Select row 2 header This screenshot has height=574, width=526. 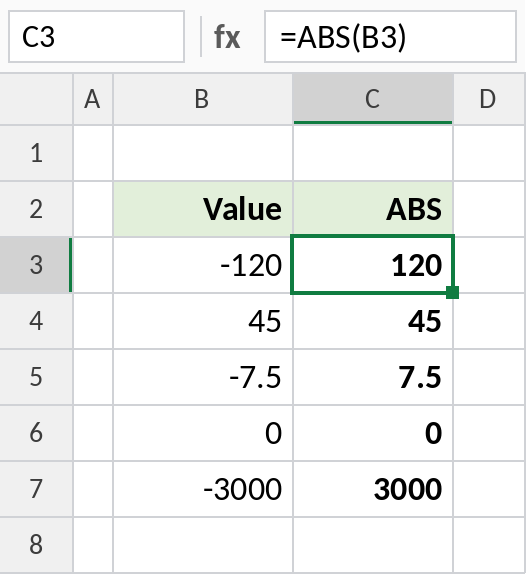(x=36, y=209)
